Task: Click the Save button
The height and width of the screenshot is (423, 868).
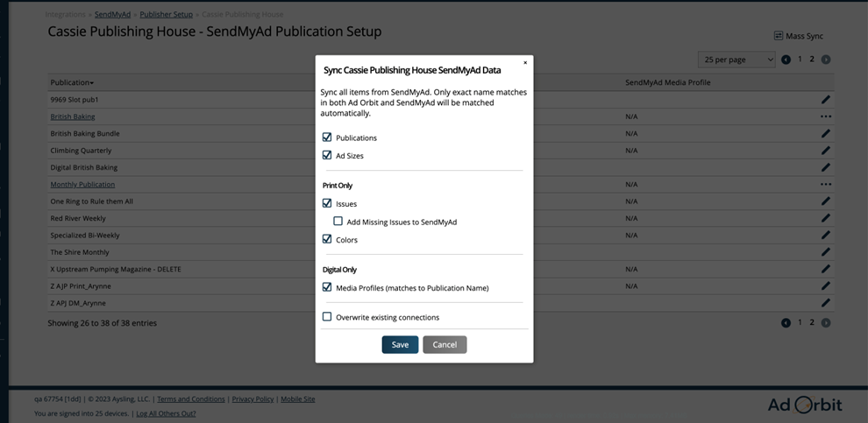Action: coord(400,344)
